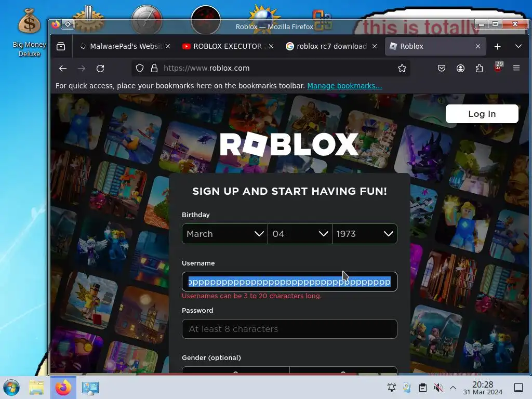Open a new tab with plus button

point(497,46)
